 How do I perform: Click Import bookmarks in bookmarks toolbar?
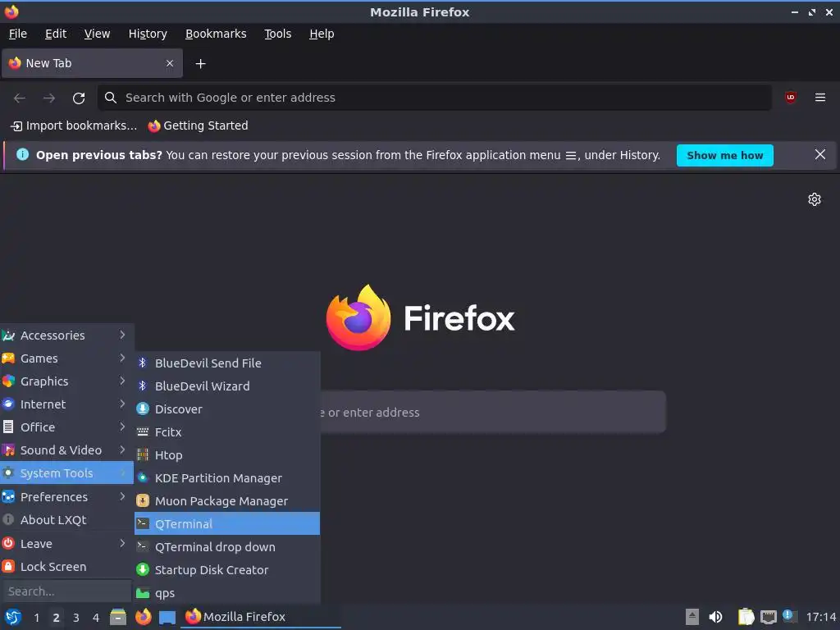click(74, 126)
